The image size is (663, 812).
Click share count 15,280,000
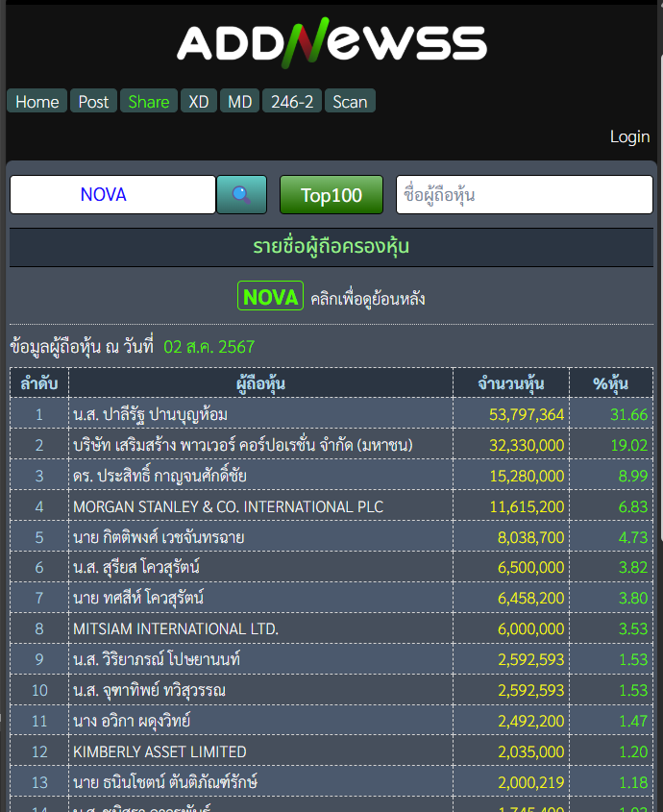pyautogui.click(x=527, y=476)
